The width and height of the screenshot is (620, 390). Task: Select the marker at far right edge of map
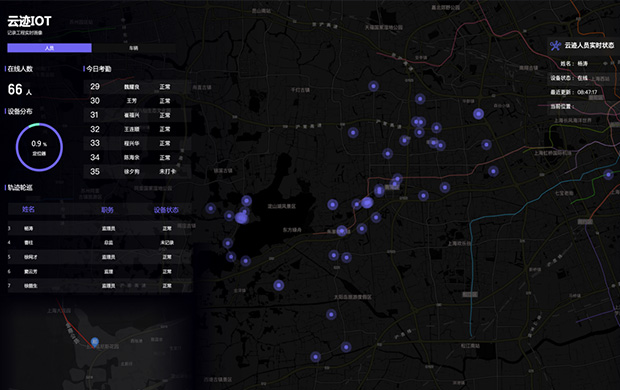[x=608, y=174]
